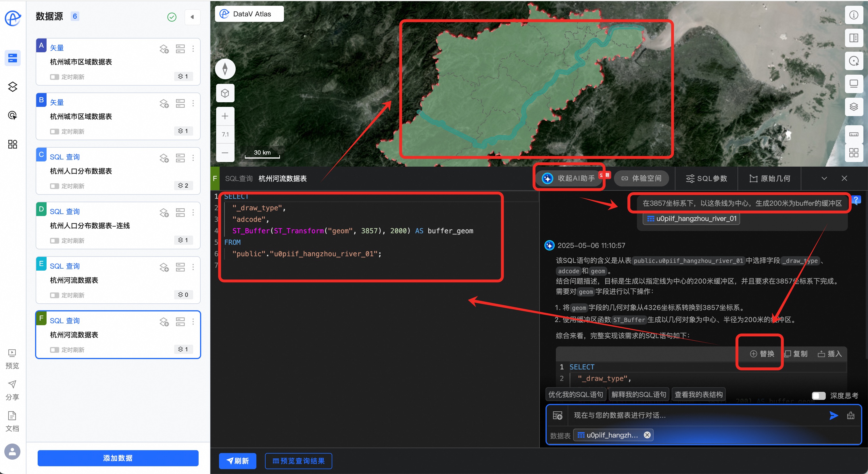Image resolution: width=868 pixels, height=474 pixels.
Task: Open the map layers icon on right
Action: tap(854, 107)
